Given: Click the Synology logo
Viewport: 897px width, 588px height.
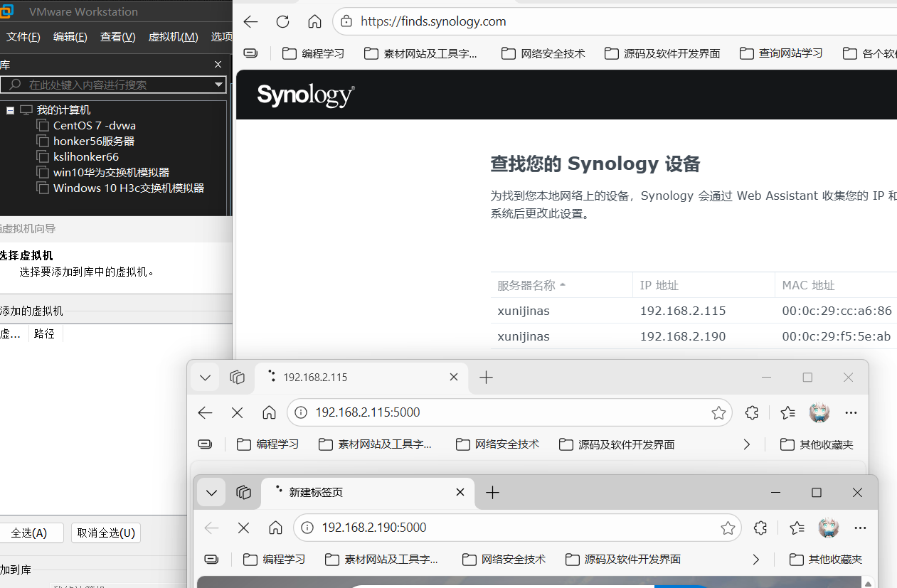Looking at the screenshot, I should click(306, 95).
